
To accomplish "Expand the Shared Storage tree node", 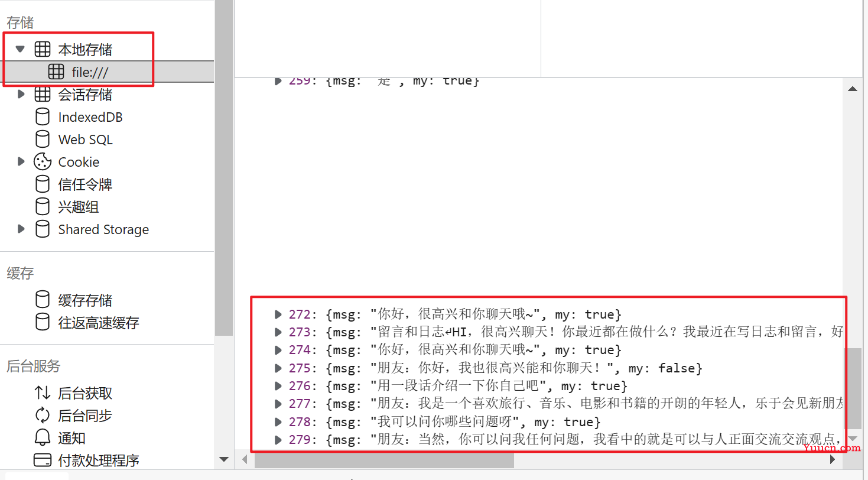I will pos(21,229).
